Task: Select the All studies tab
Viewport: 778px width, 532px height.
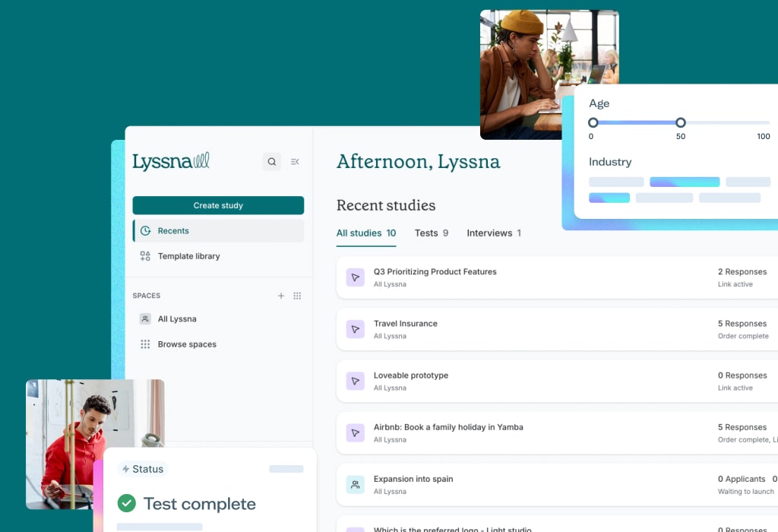Action: pos(366,233)
